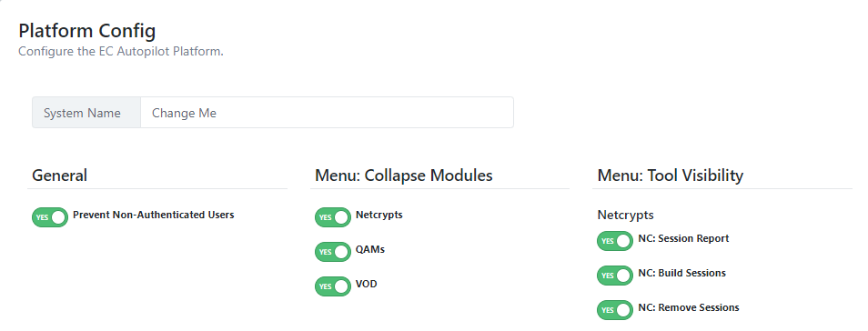
Task: Click the QAMs label text
Action: tap(370, 249)
